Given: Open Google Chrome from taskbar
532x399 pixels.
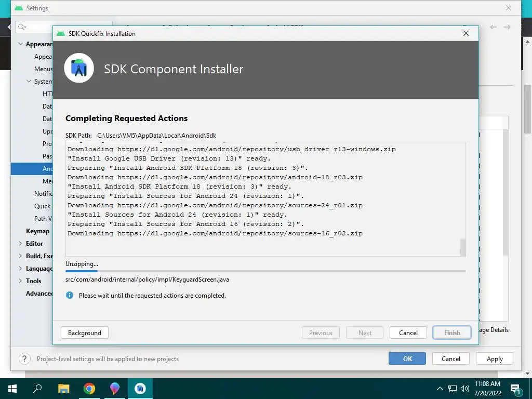Looking at the screenshot, I should [89, 389].
